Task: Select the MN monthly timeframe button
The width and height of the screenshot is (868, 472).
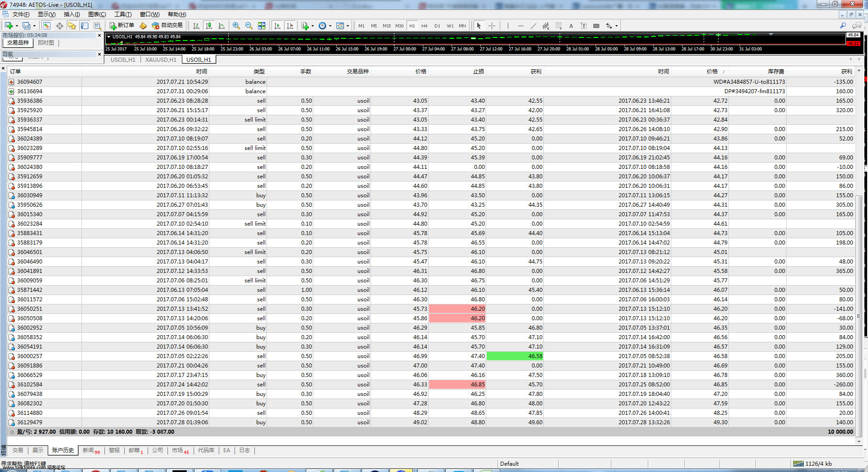Action: pos(462,26)
